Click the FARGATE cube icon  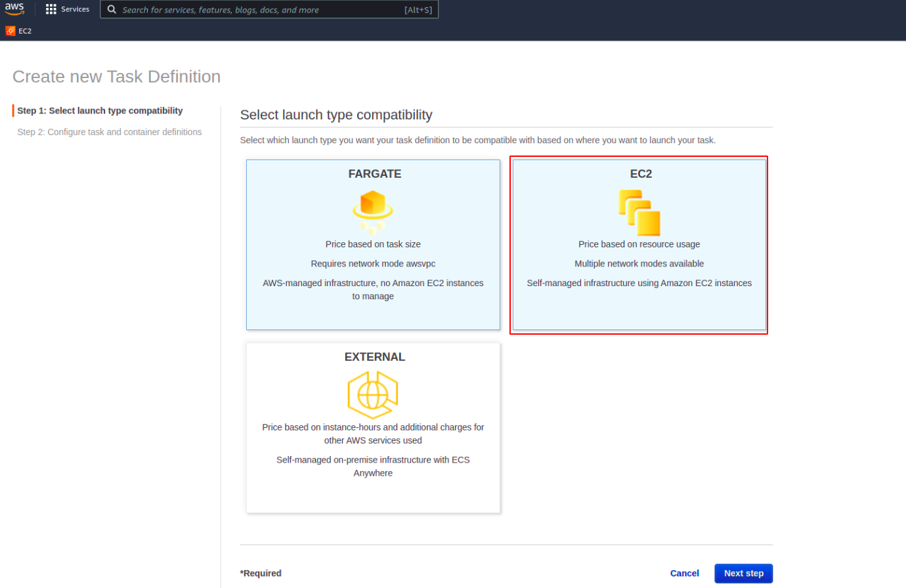[x=373, y=210]
